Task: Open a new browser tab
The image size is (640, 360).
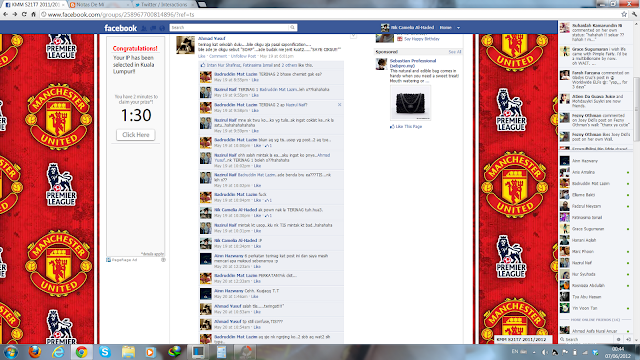Action: click(x=202, y=4)
